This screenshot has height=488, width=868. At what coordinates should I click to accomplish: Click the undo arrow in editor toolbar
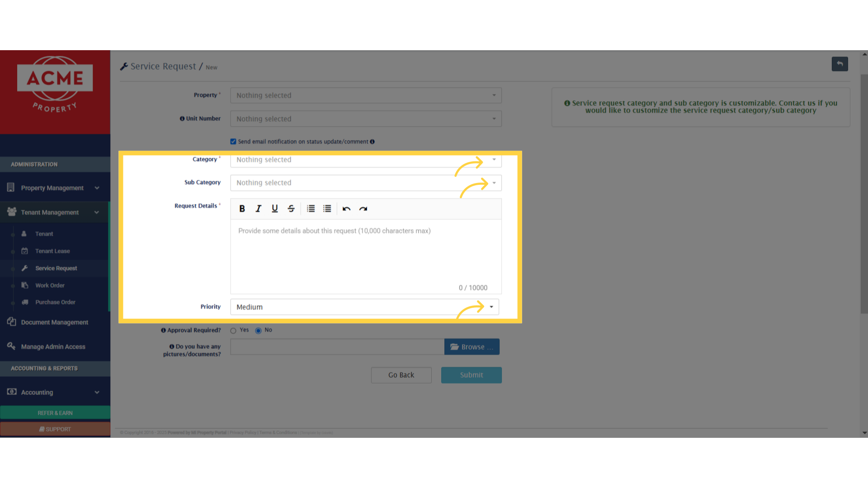pyautogui.click(x=346, y=208)
